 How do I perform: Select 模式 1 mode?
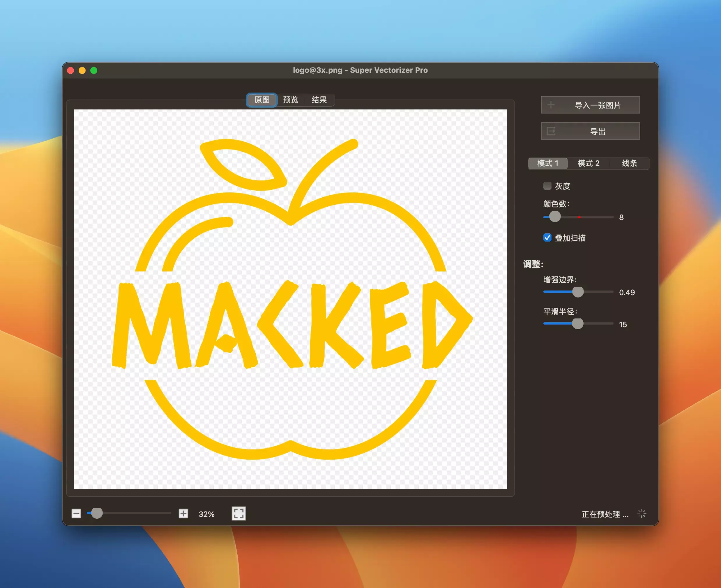pos(548,163)
